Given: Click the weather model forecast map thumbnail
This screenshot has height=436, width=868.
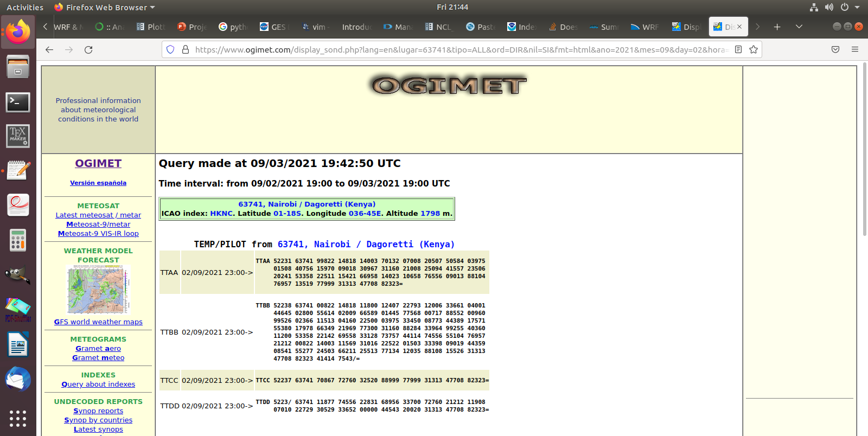Looking at the screenshot, I should pos(98,290).
